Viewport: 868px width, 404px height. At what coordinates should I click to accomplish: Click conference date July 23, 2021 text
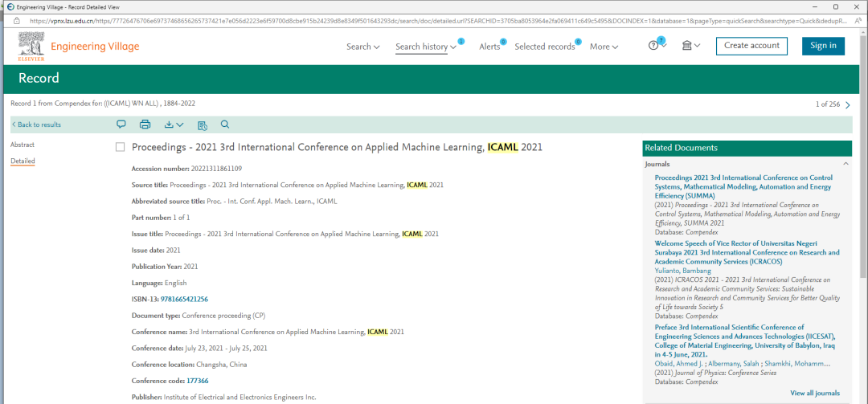click(227, 348)
